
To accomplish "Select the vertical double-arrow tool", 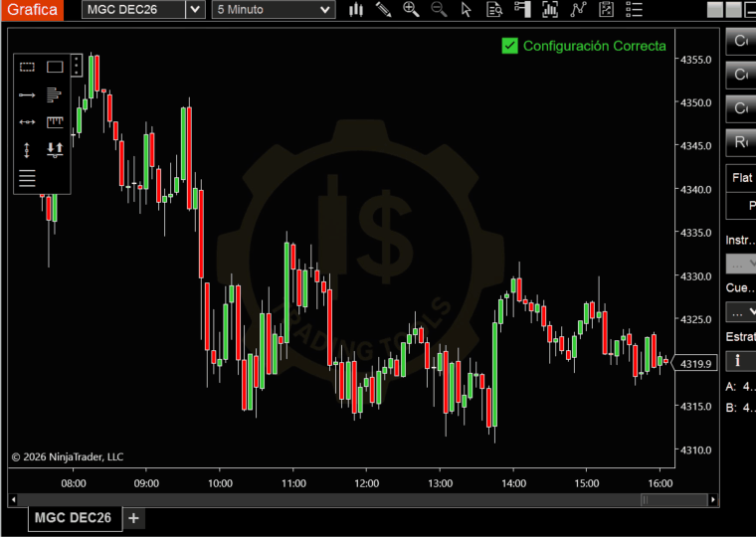I will [27, 150].
